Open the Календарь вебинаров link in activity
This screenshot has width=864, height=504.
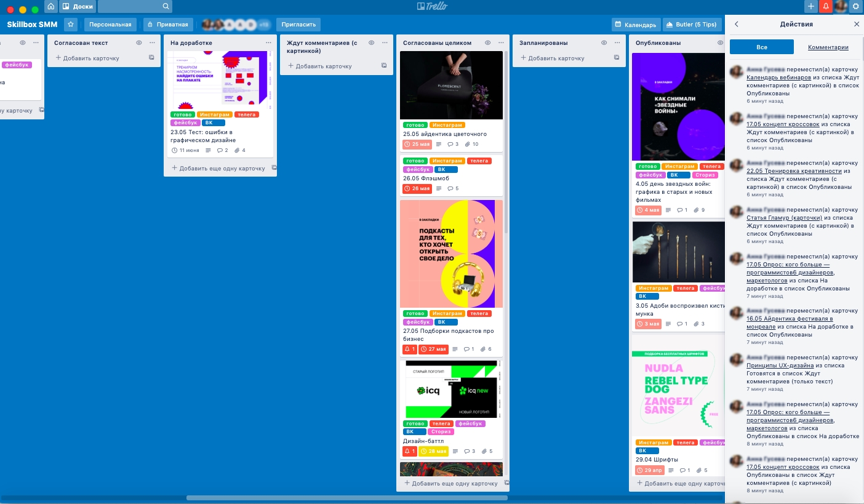[x=778, y=78]
